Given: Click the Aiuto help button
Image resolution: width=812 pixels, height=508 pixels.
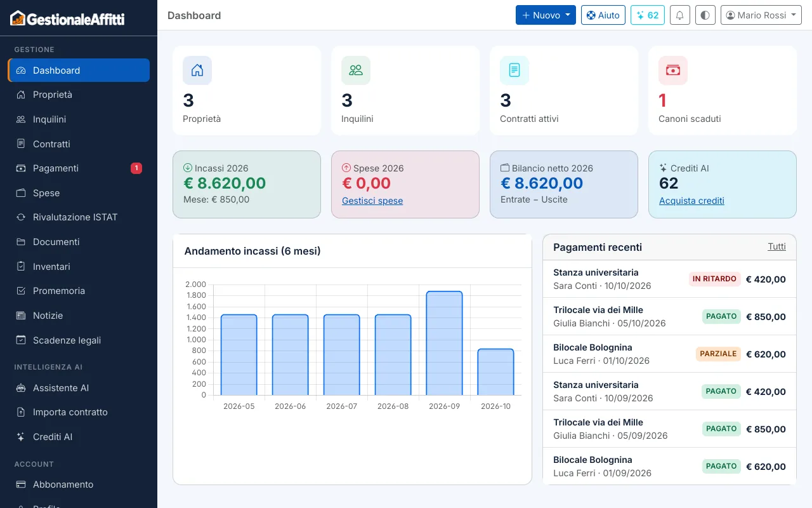Looking at the screenshot, I should (x=603, y=15).
